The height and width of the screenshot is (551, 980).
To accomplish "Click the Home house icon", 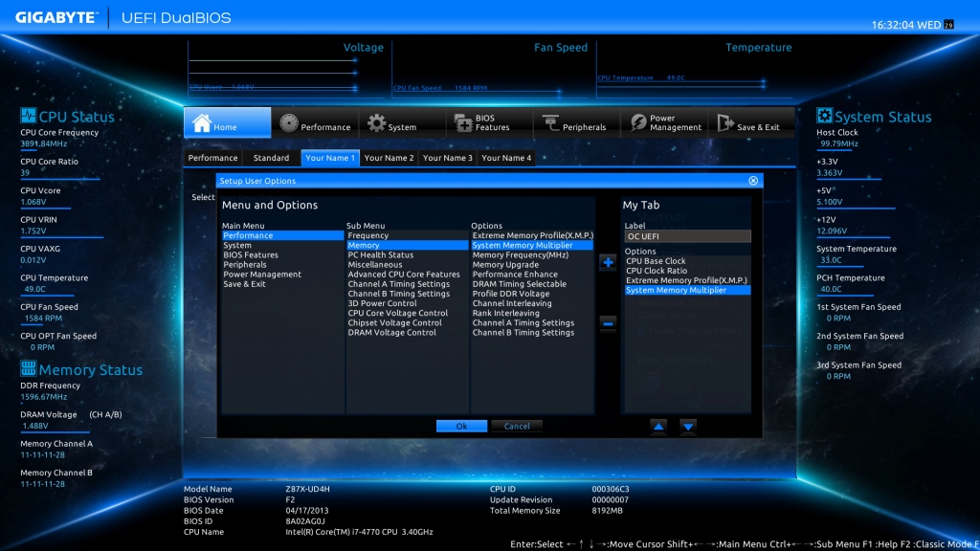I will (201, 123).
